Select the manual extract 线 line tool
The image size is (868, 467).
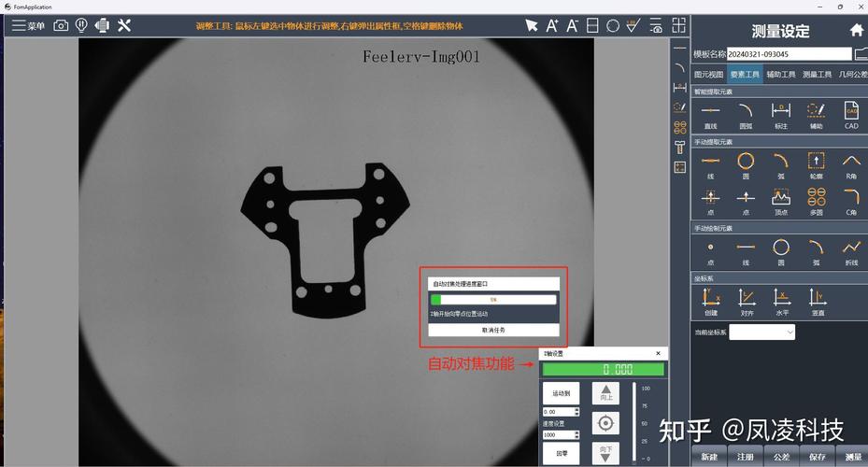pyautogui.click(x=710, y=165)
